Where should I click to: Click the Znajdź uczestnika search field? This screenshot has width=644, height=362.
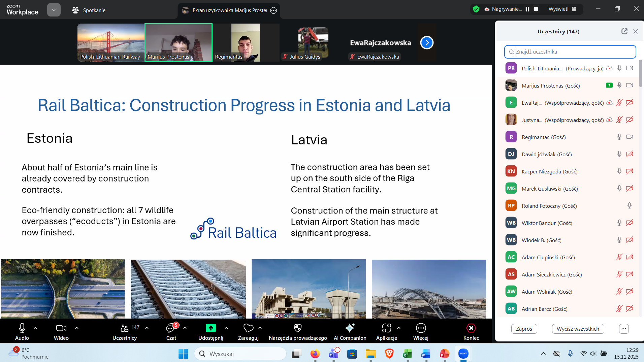[570, 52]
